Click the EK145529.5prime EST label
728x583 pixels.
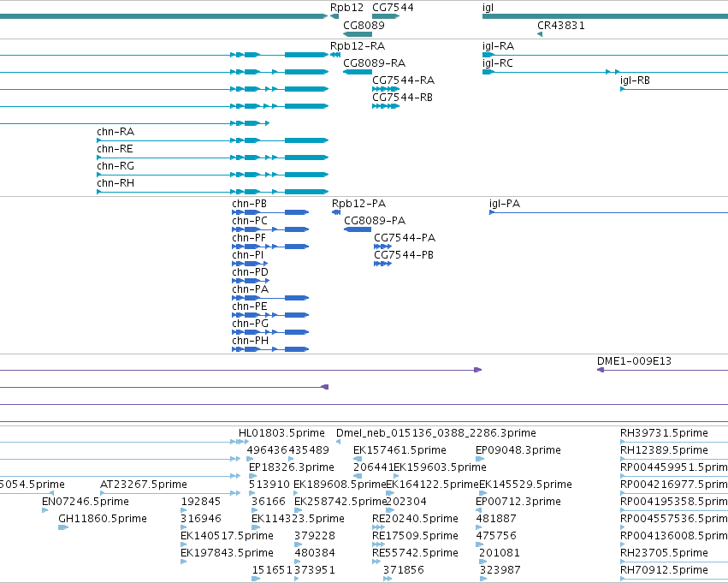525,485
